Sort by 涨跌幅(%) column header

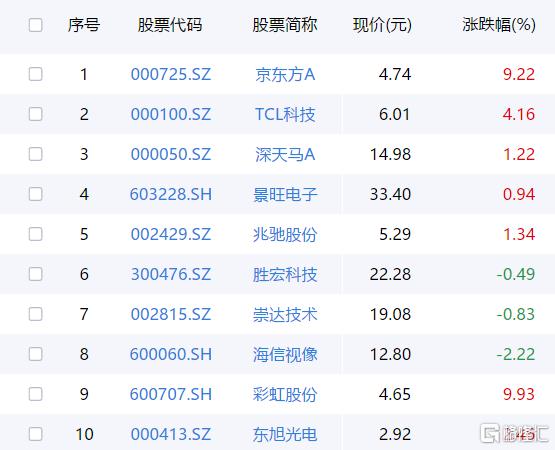499,25
